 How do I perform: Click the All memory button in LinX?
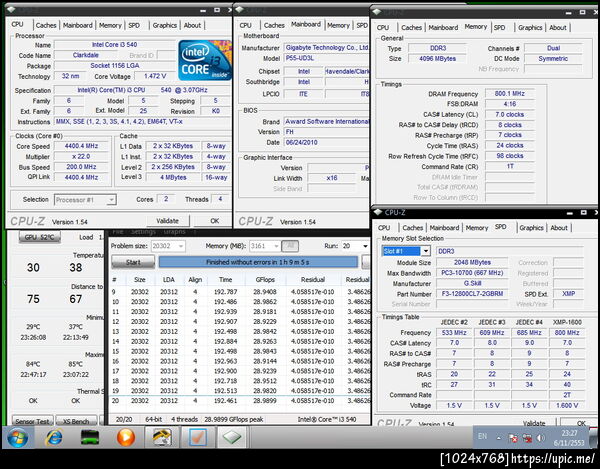(x=290, y=246)
